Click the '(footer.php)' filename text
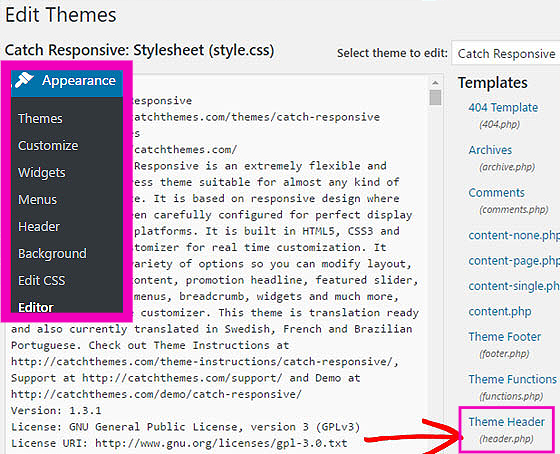The height and width of the screenshot is (454, 560). click(504, 354)
